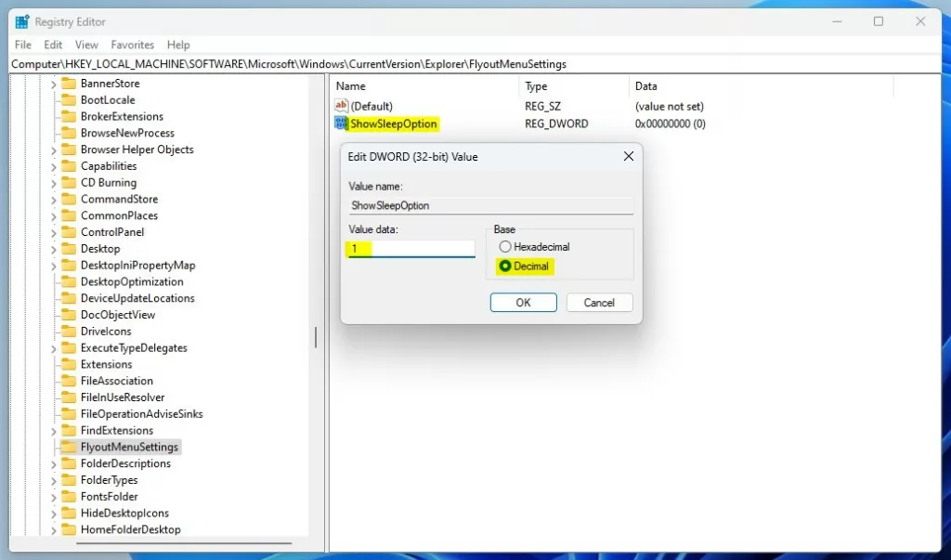
Task: Select the Desktop folder icon
Action: click(x=69, y=248)
